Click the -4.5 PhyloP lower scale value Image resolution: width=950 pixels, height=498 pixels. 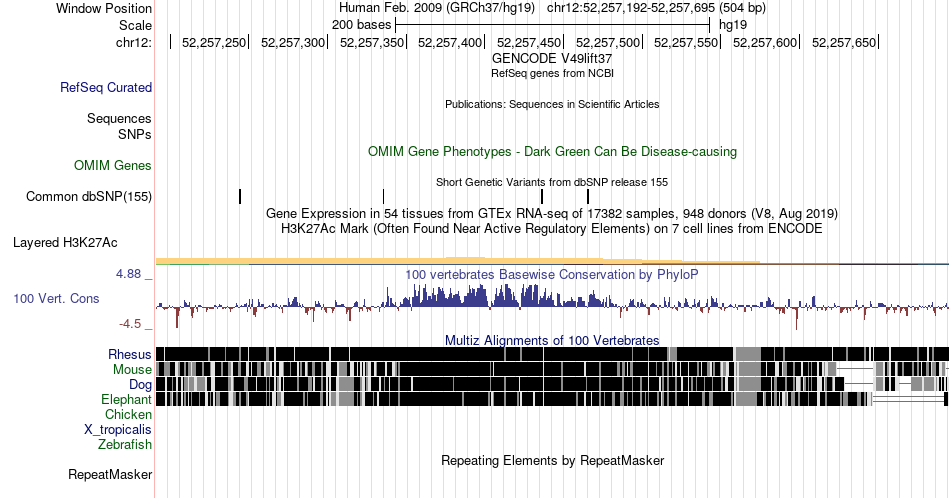pos(130,324)
